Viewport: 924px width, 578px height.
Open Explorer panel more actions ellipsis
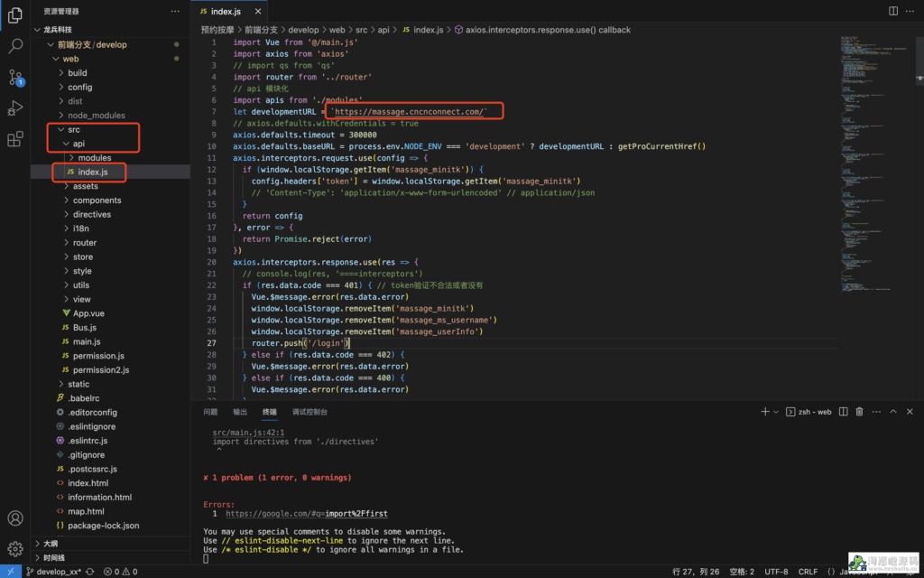pyautogui.click(x=176, y=11)
